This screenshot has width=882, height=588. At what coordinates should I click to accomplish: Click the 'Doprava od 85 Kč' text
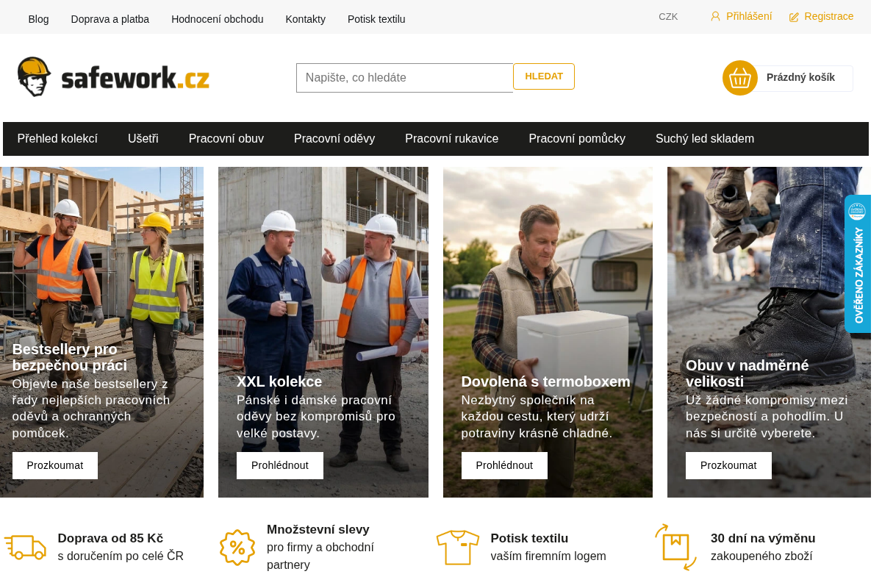pos(111,538)
